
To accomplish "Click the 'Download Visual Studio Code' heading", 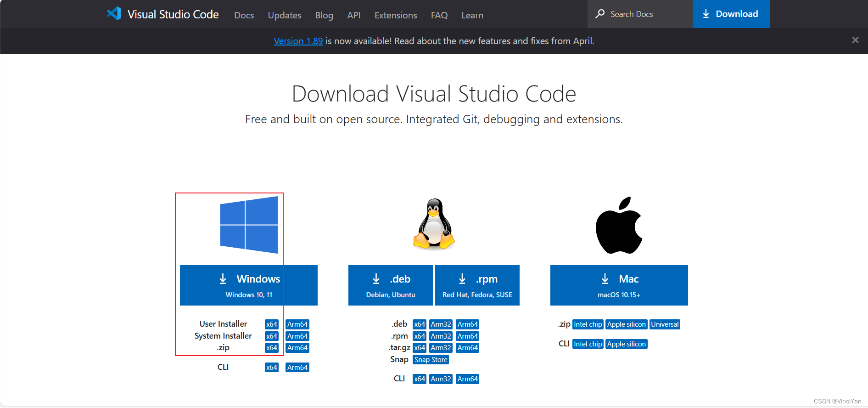I will 434,94.
